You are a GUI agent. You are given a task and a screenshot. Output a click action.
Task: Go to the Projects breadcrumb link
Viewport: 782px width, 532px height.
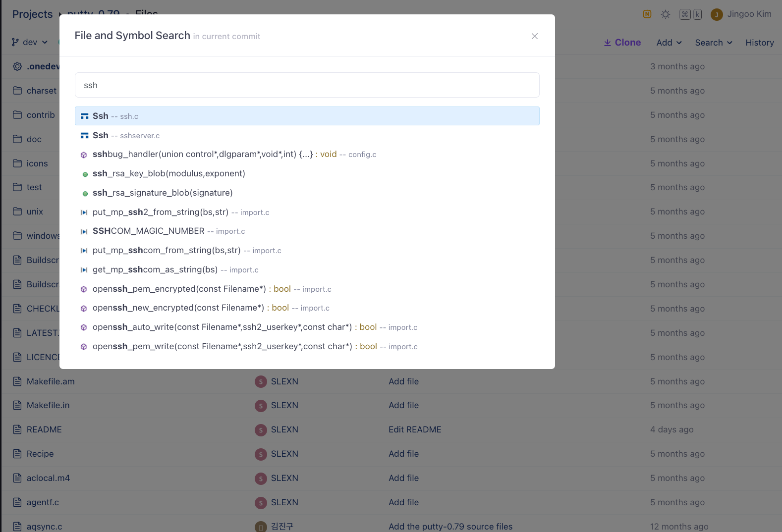point(32,14)
